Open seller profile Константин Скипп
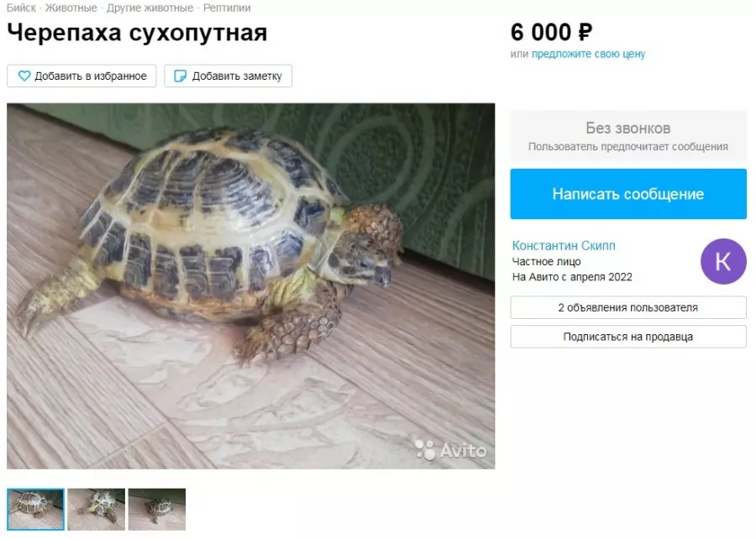The image size is (756, 539). (564, 246)
